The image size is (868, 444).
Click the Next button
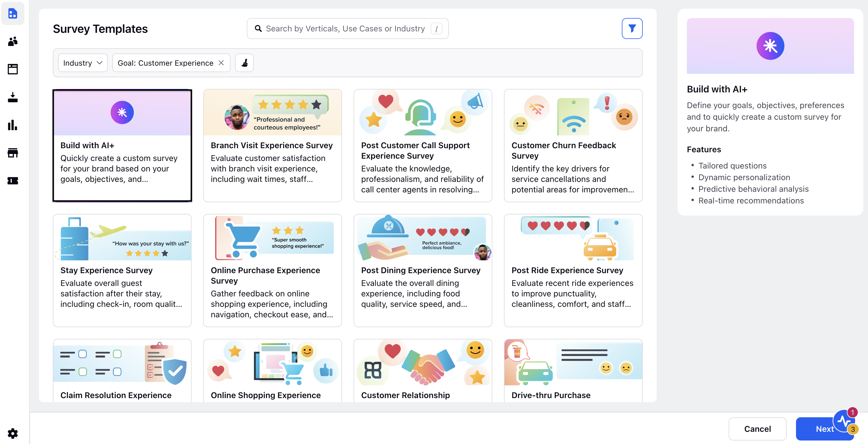click(824, 429)
